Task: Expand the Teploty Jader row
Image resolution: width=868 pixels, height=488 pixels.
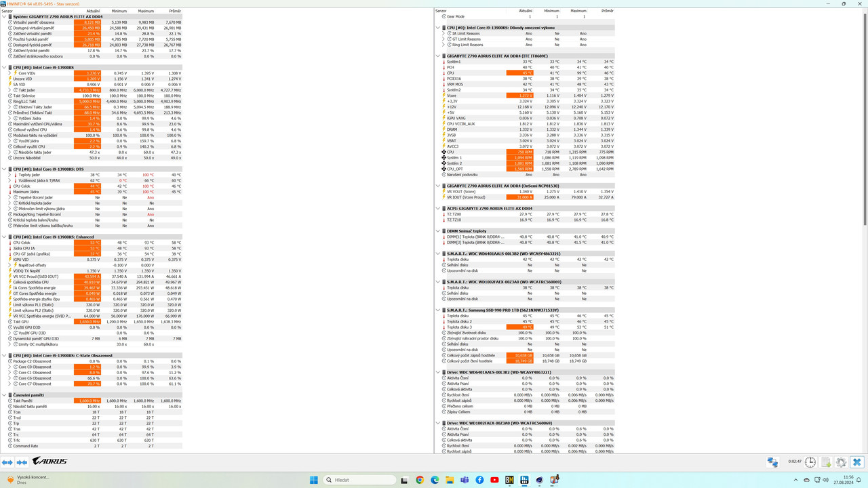Action: click(x=10, y=175)
